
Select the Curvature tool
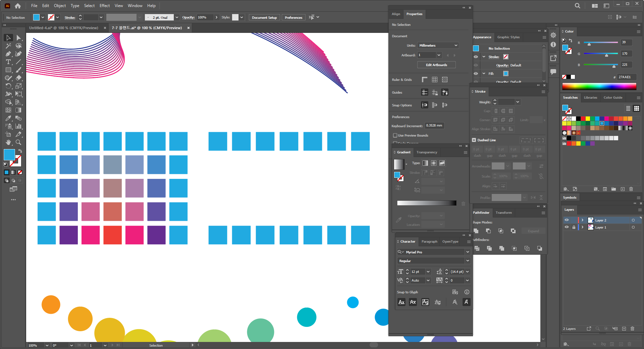point(19,54)
